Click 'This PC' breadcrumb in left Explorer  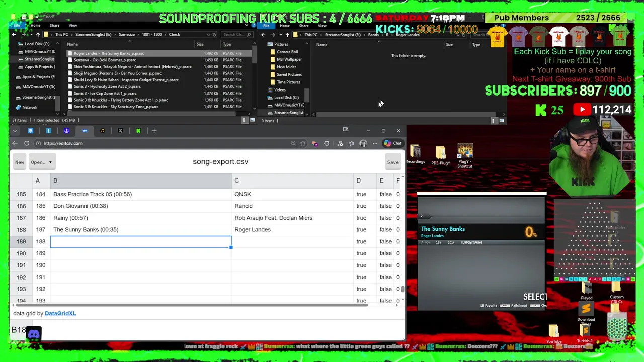click(62, 35)
